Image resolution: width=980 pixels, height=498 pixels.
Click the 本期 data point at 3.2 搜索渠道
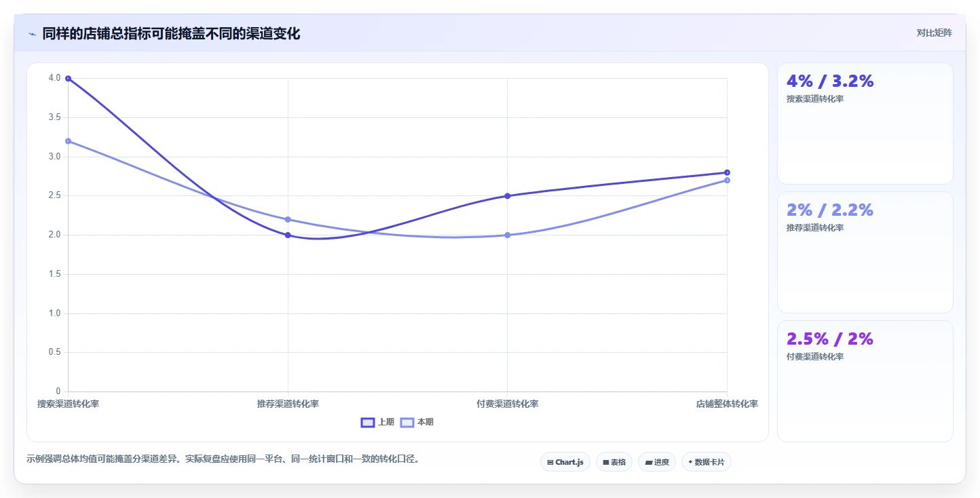pos(69,141)
